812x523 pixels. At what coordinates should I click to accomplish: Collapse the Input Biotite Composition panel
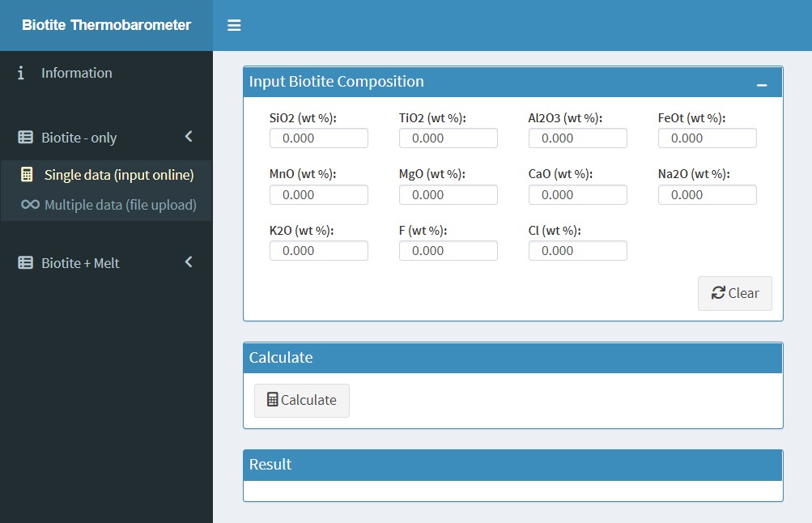[761, 84]
